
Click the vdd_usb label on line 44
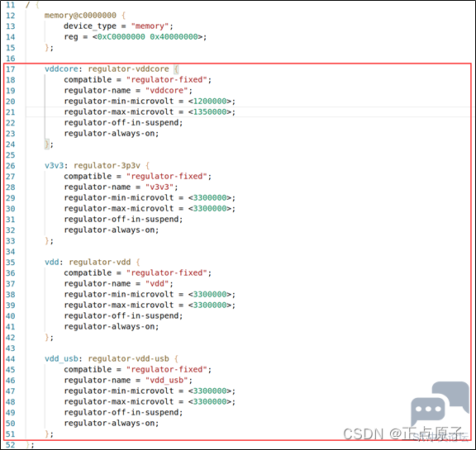click(x=61, y=358)
